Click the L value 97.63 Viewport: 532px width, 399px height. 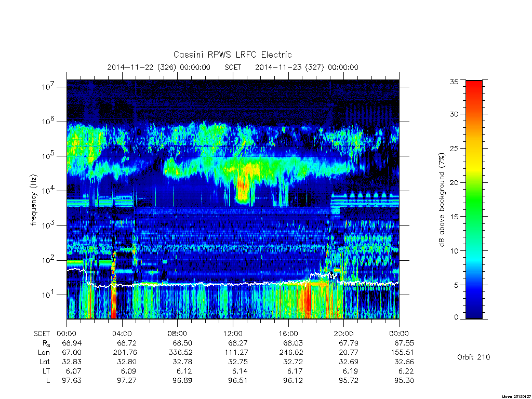72,381
